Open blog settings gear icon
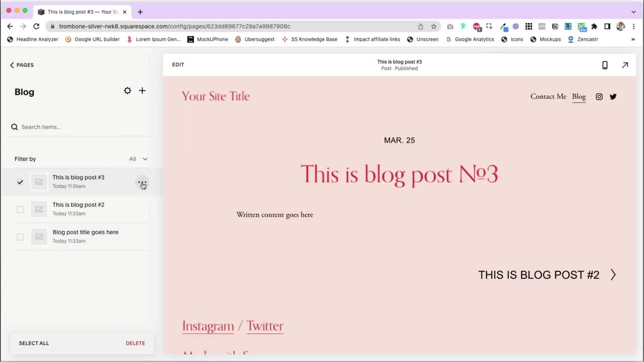This screenshot has height=362, width=644. (x=127, y=90)
